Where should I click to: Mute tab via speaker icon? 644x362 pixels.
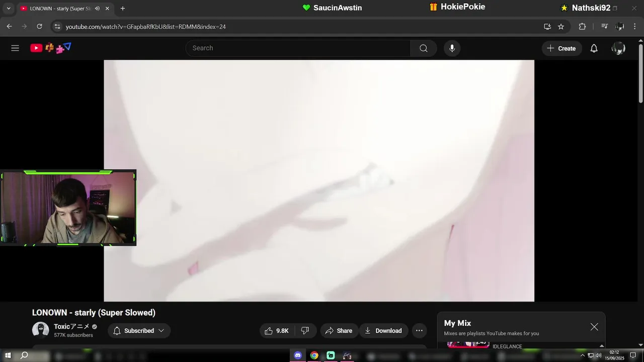[97, 9]
